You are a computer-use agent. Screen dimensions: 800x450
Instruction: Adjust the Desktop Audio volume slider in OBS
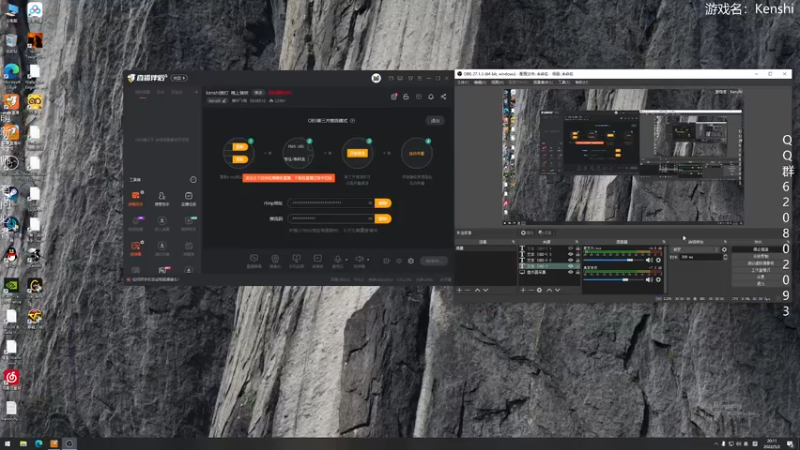pos(626,280)
